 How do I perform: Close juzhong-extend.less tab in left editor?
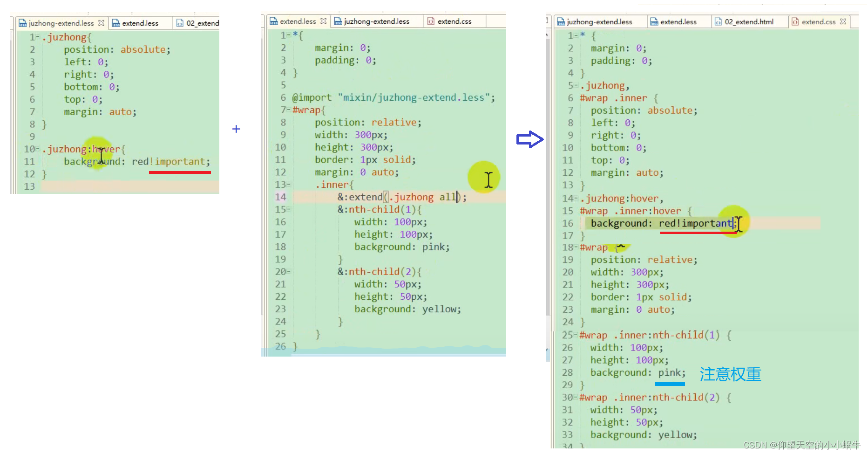pyautogui.click(x=101, y=23)
